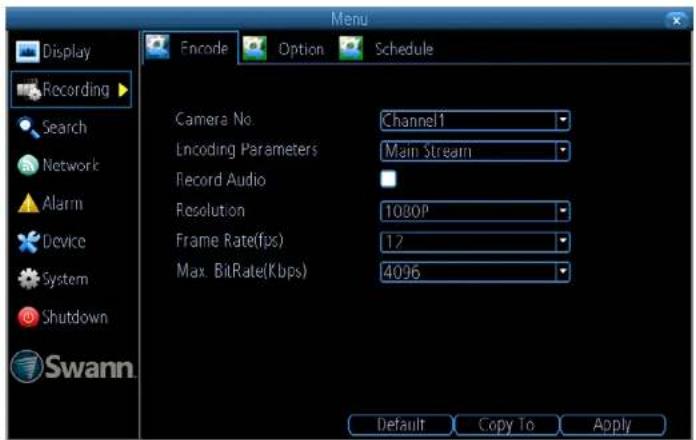696x440 pixels.
Task: Click the Apply button
Action: [613, 425]
